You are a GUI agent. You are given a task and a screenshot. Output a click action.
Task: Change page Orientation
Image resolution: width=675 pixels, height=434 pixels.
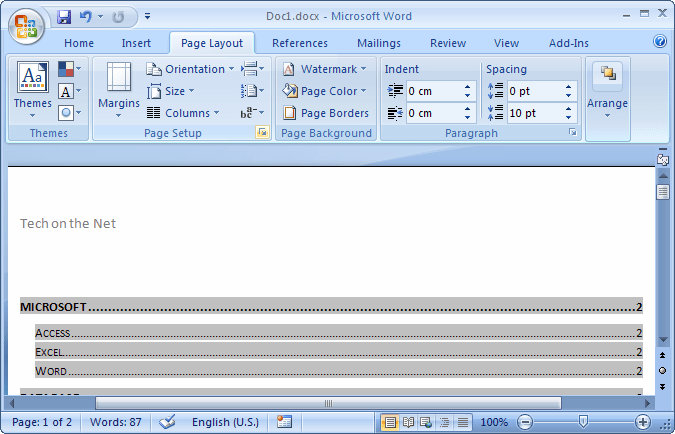190,69
